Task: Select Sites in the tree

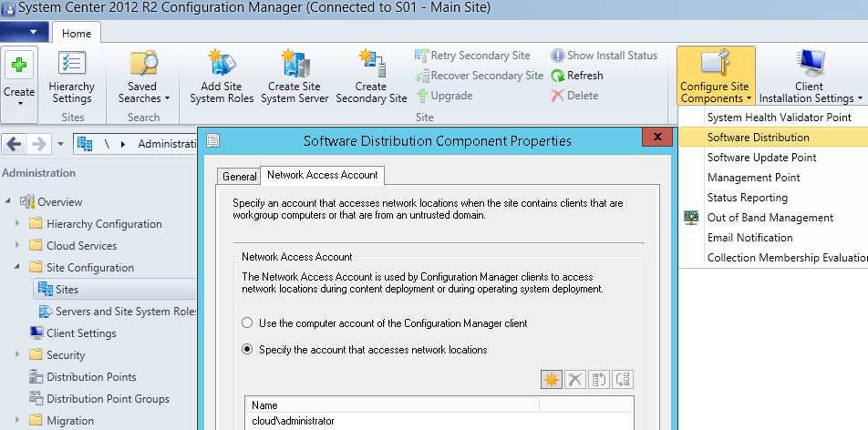Action: (67, 289)
